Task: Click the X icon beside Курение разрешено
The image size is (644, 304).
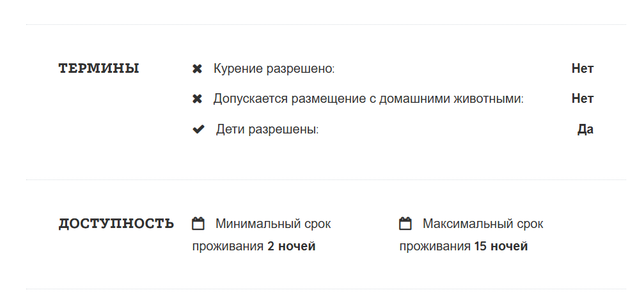Action: click(x=198, y=68)
